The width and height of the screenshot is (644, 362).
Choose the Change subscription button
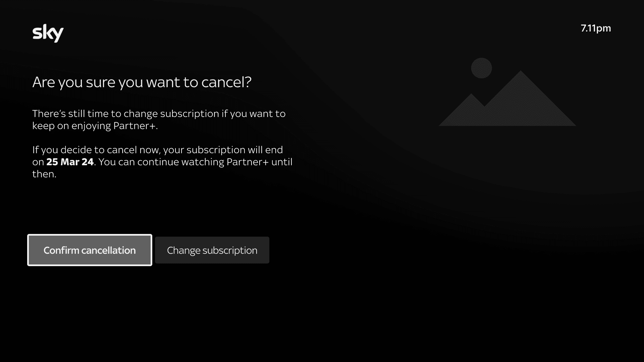[212, 250]
